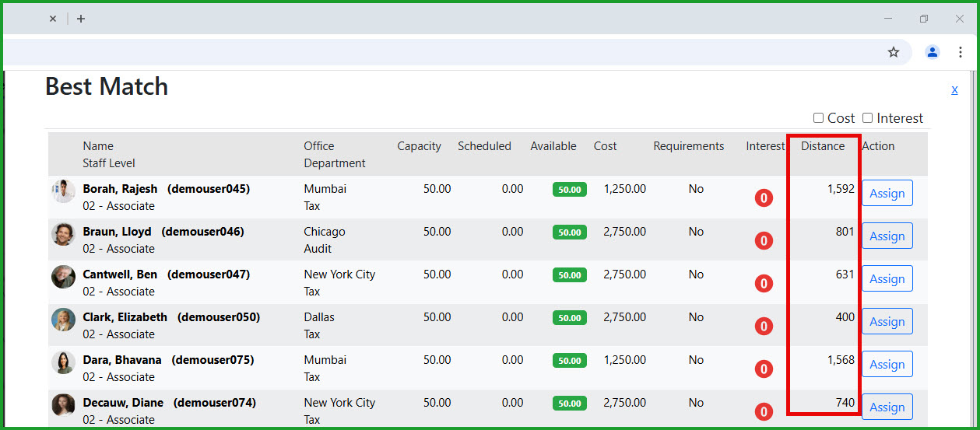Click the red interest badge for Clark
The image size is (980, 430).
(x=764, y=327)
